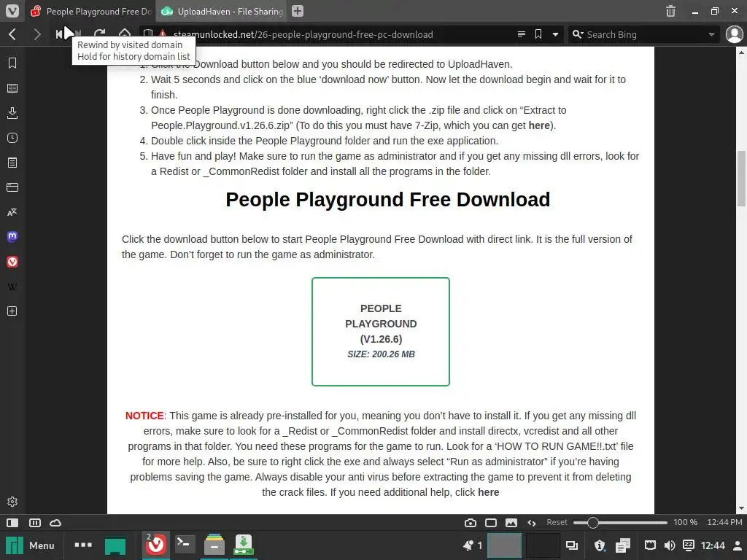Open the user profile avatar
Image resolution: width=747 pixels, height=560 pixels.
pos(734,34)
